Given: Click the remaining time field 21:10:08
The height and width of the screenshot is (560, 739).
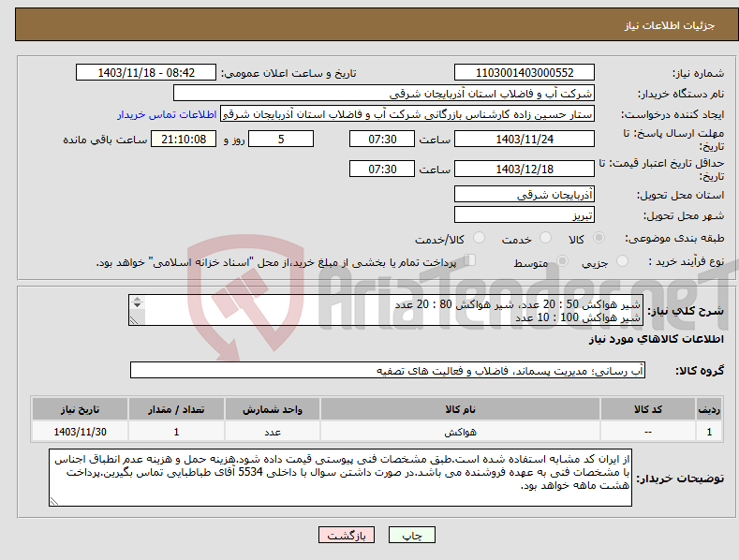Looking at the screenshot, I should tap(184, 139).
